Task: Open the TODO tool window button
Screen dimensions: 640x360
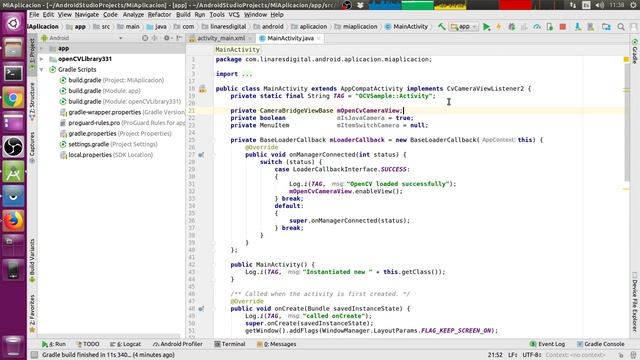Action: tap(88, 344)
